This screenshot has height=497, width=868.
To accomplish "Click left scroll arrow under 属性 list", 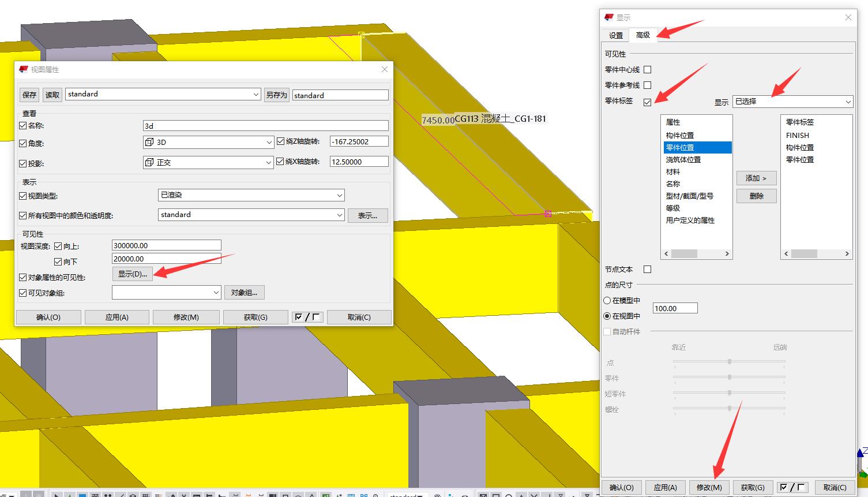I will click(x=666, y=253).
